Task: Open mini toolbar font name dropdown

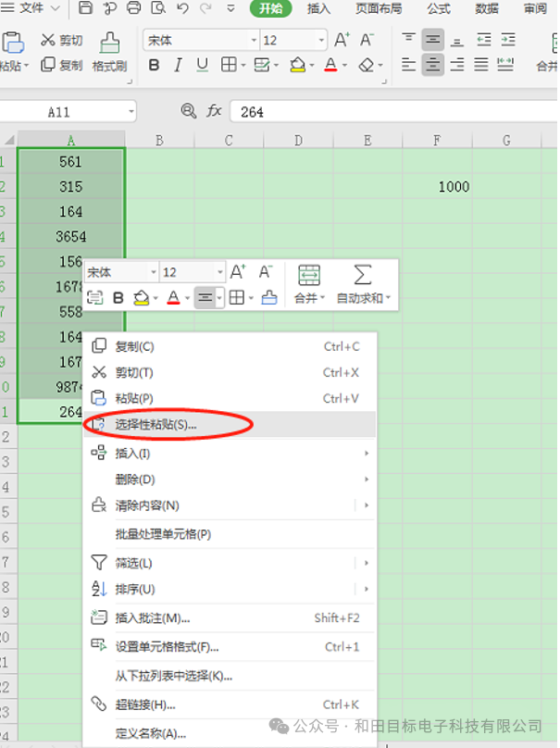Action: [x=153, y=272]
